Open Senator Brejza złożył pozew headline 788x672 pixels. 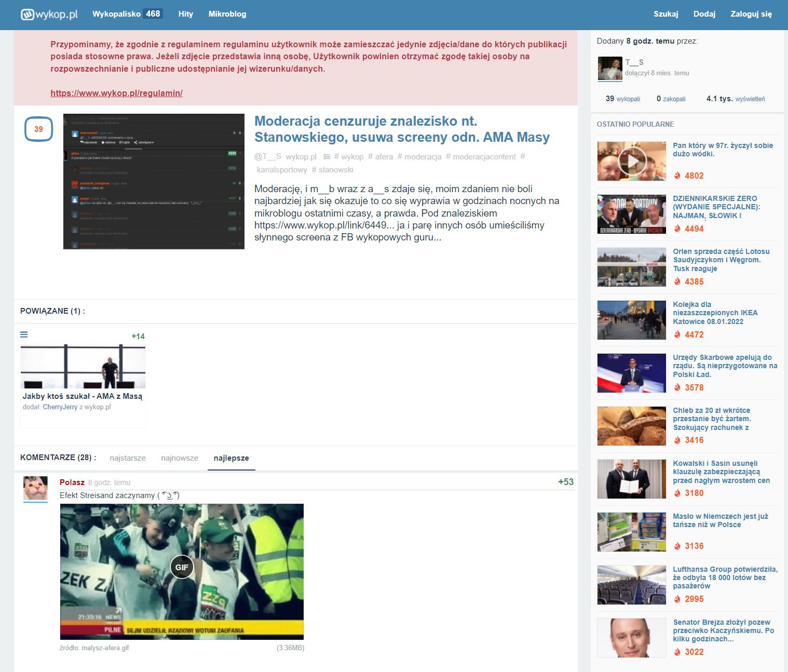(x=724, y=630)
